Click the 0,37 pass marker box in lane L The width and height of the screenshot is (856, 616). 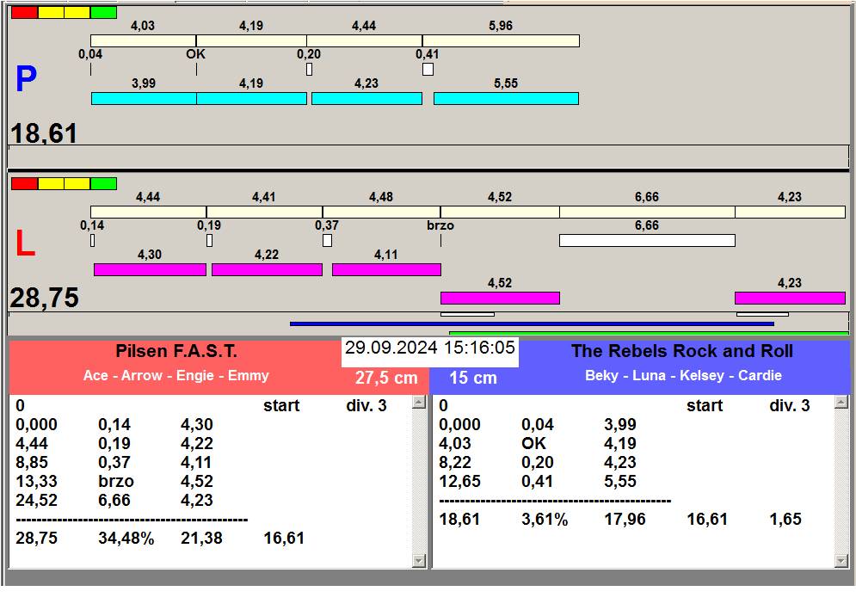(328, 240)
